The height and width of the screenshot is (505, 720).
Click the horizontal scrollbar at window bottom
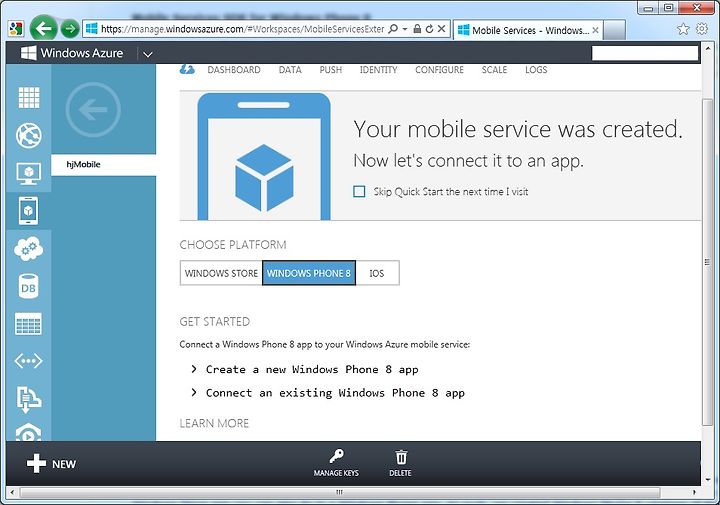coord(340,492)
